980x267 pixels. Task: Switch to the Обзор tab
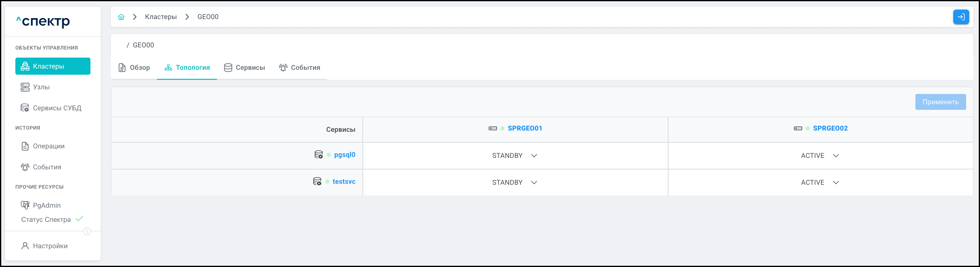[134, 68]
